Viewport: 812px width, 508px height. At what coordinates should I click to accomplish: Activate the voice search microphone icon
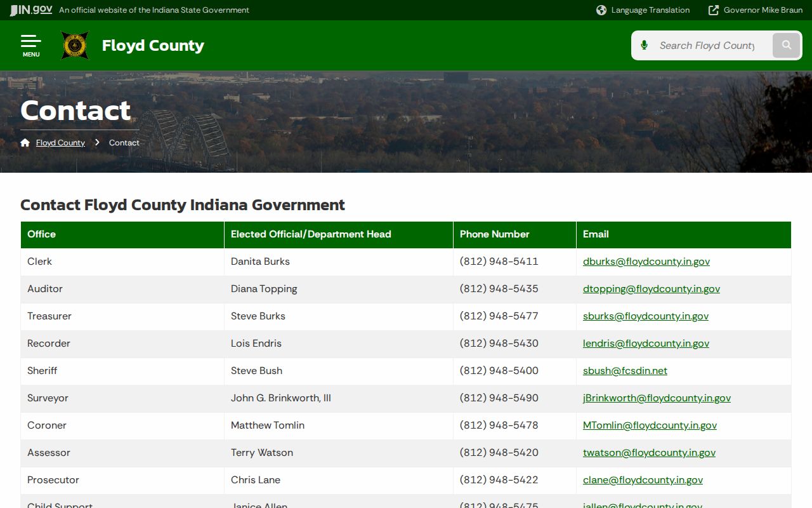(645, 45)
